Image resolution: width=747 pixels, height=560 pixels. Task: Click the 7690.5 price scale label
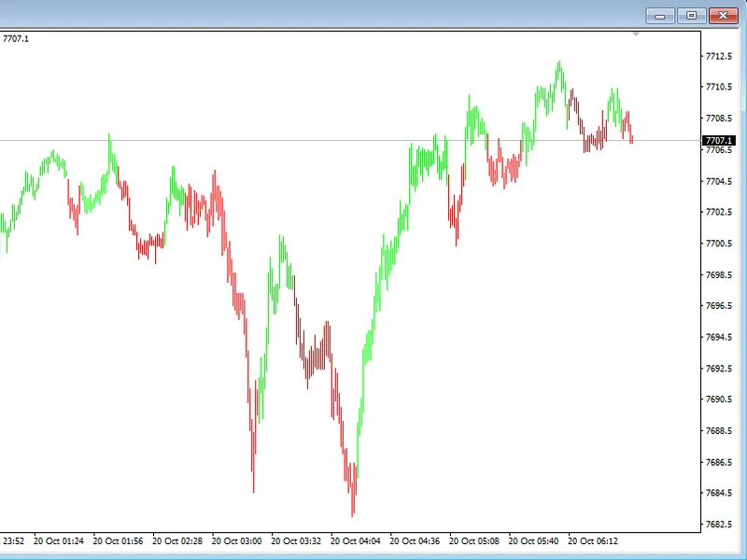tap(719, 399)
